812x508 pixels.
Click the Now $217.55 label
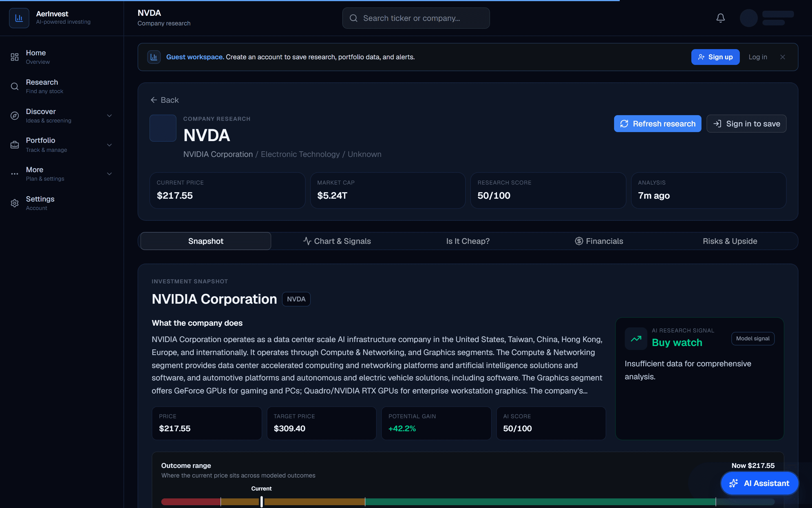click(x=753, y=466)
